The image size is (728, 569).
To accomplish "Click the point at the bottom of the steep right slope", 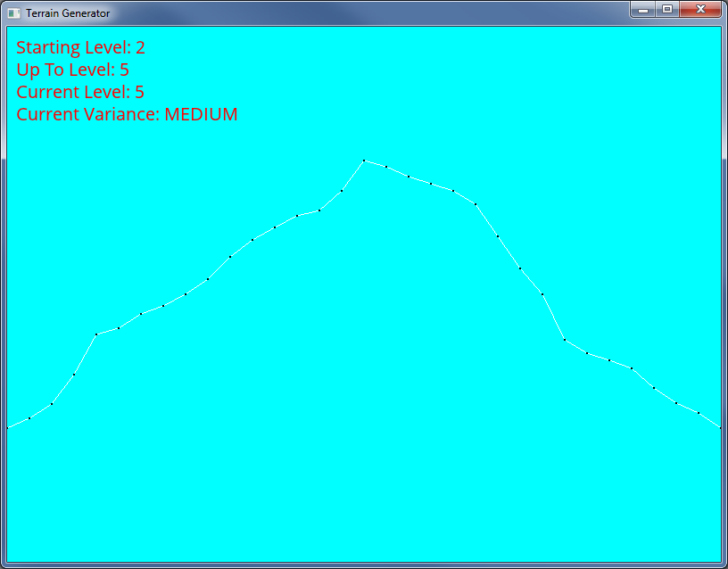I will pos(565,339).
